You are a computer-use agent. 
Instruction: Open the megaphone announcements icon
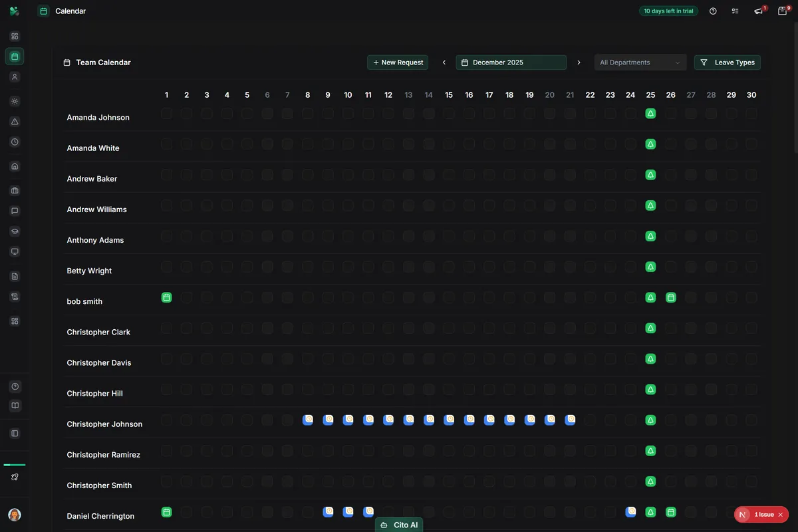[758, 11]
